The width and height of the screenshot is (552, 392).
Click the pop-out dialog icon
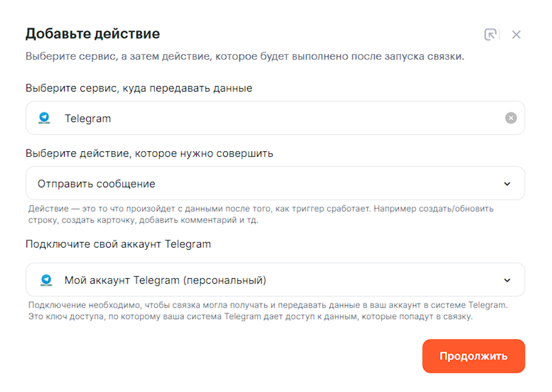click(490, 34)
